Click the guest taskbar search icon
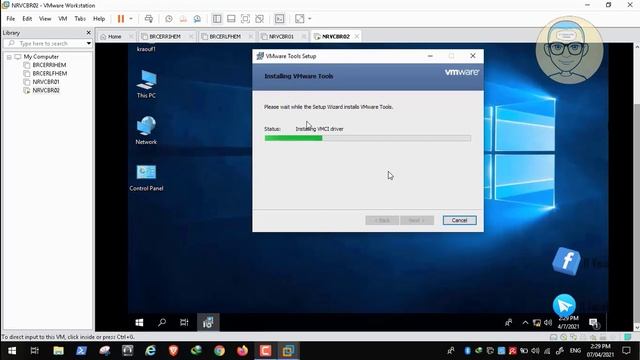The image size is (640, 360). 162,322
